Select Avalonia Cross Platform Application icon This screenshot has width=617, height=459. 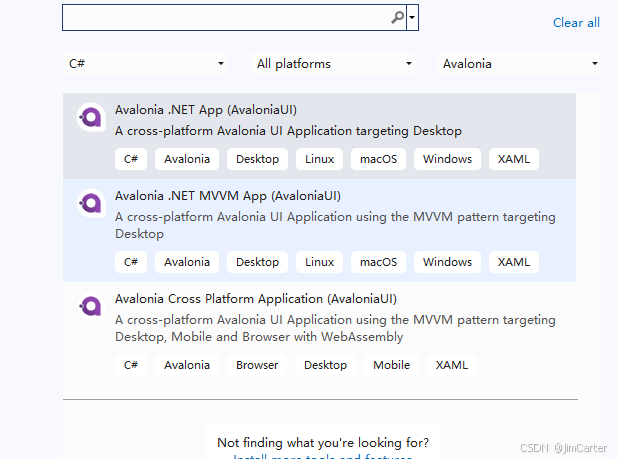[91, 306]
